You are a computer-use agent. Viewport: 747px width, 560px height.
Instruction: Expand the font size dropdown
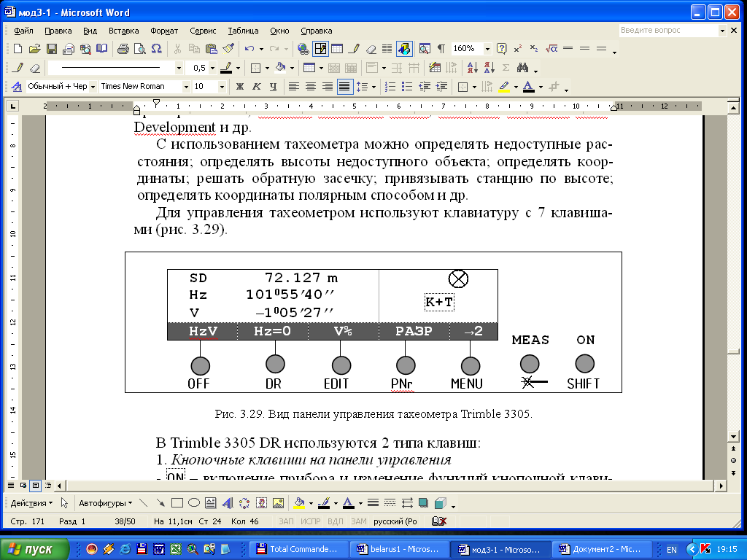222,87
